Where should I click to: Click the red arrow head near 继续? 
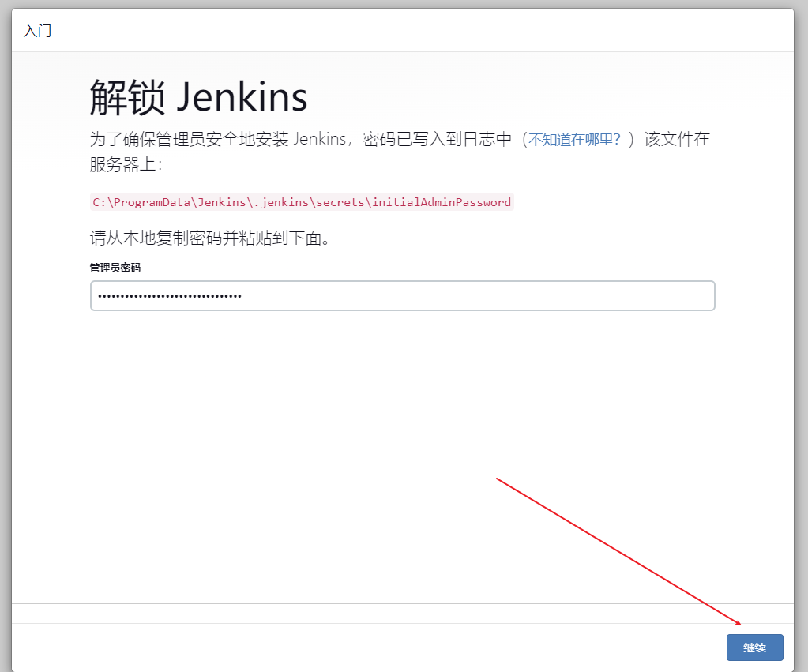coord(739,623)
